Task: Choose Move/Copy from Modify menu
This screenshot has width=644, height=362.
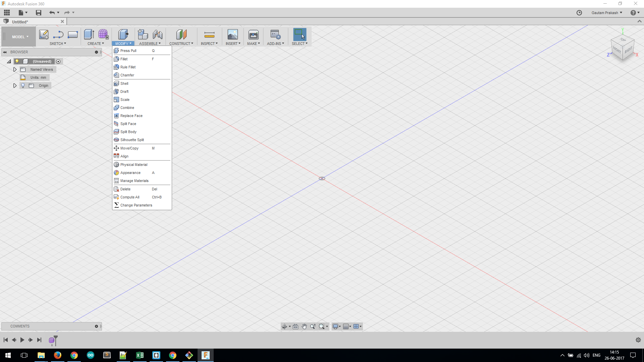Action: coord(142,148)
